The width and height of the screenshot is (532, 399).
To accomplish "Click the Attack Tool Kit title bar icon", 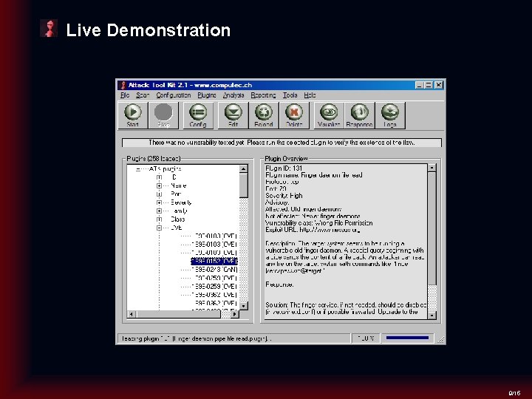I will click(123, 85).
